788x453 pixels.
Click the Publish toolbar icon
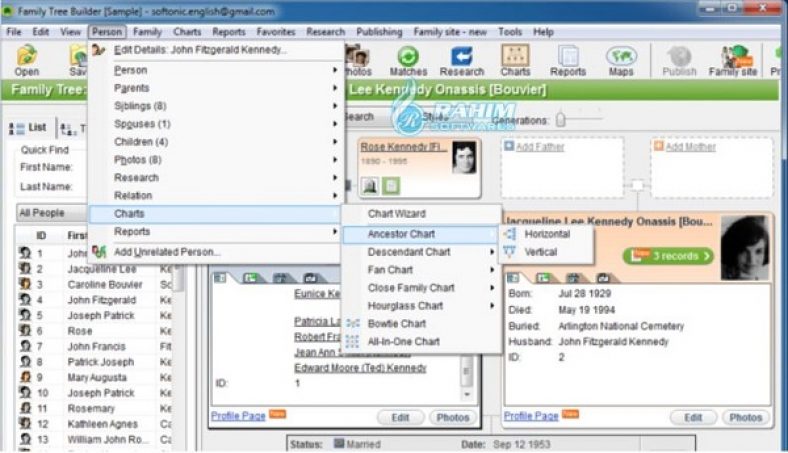point(679,60)
